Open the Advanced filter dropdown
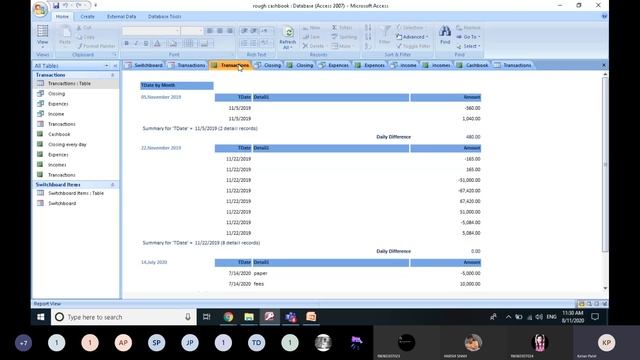Screen dimensions: 640x360 click(412, 37)
